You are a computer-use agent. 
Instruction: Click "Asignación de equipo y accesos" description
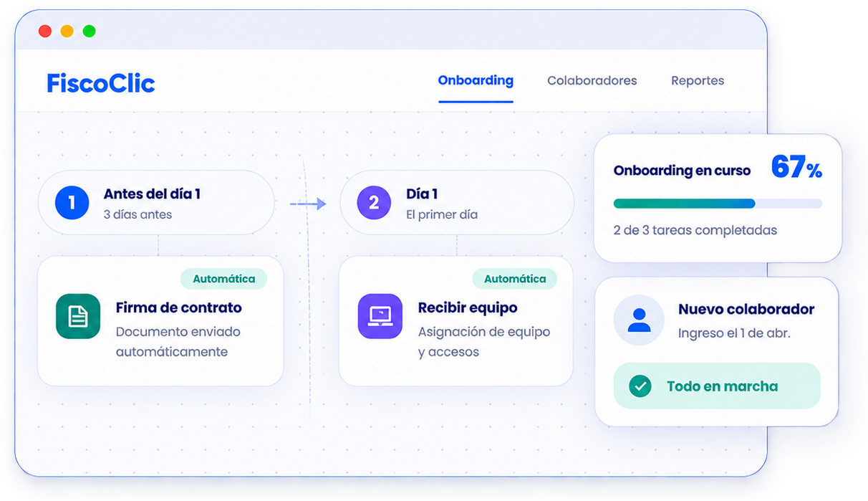click(x=484, y=342)
